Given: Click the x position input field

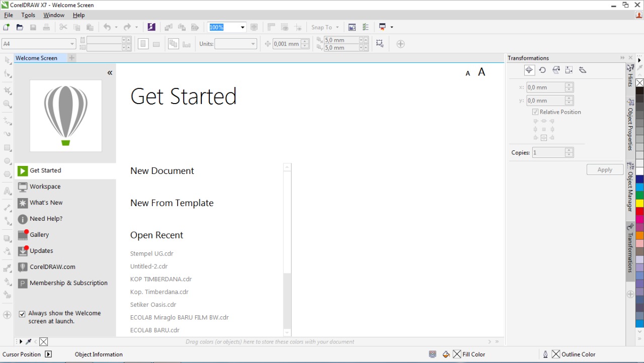Looking at the screenshot, I should 545,87.
